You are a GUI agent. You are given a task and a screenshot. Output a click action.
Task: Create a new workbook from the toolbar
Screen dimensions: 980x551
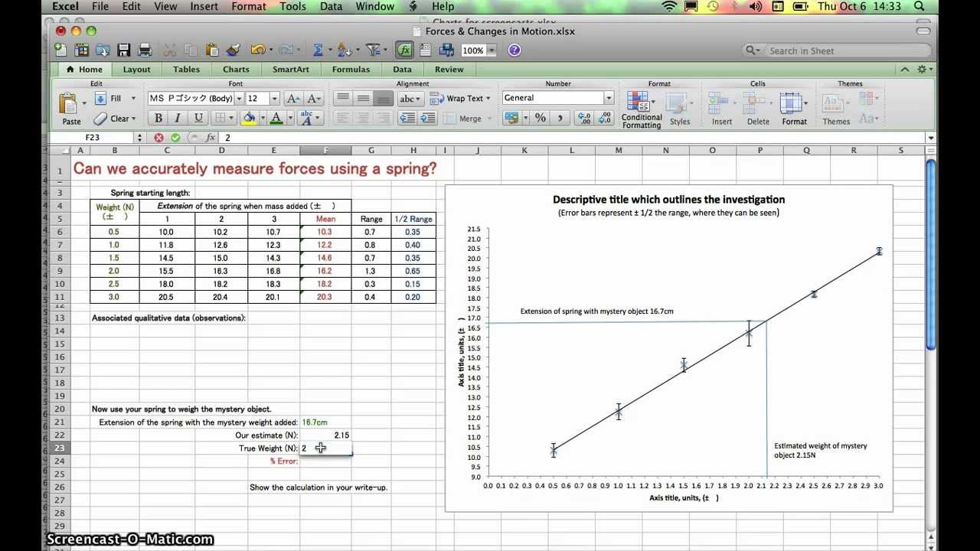click(x=60, y=51)
